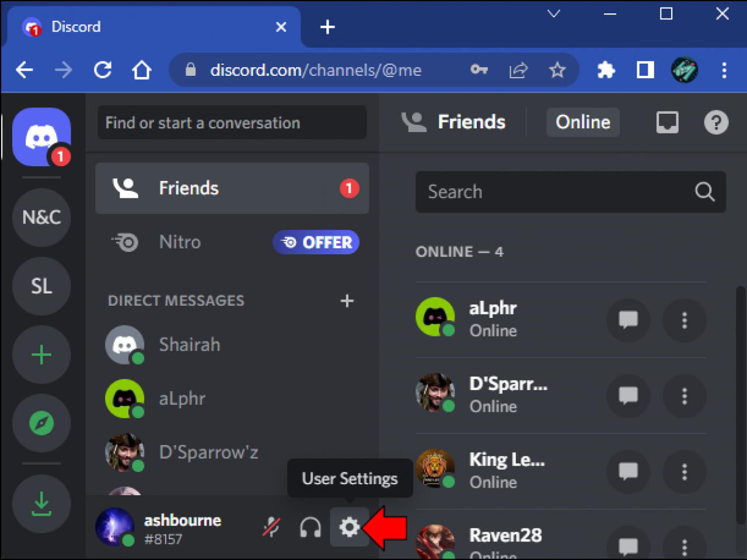747x560 pixels.
Task: Start a message with aLphr using chat bubble
Action: (x=628, y=320)
